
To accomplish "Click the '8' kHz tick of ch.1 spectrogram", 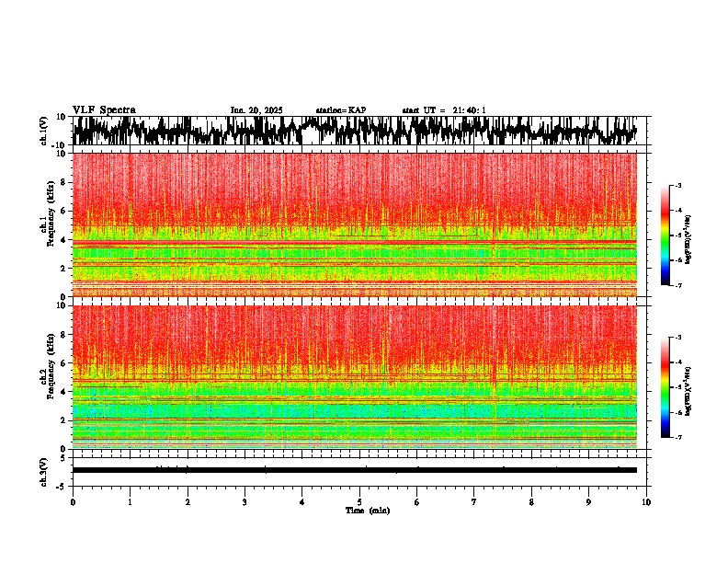I will pyautogui.click(x=64, y=182).
